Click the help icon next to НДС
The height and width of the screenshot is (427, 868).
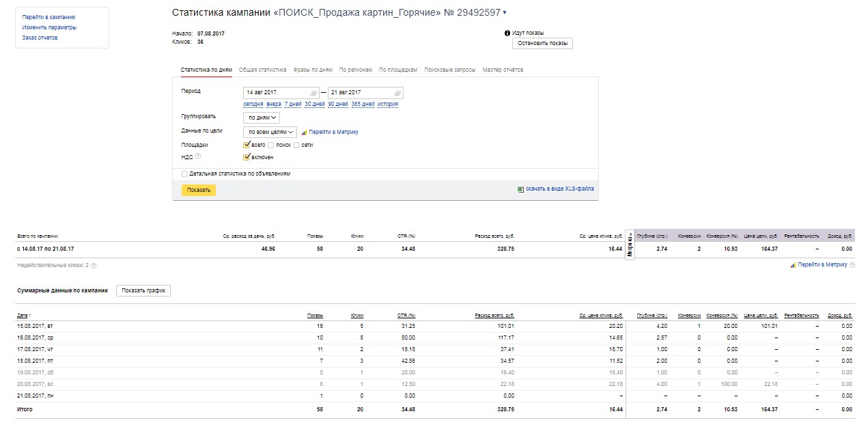198,156
